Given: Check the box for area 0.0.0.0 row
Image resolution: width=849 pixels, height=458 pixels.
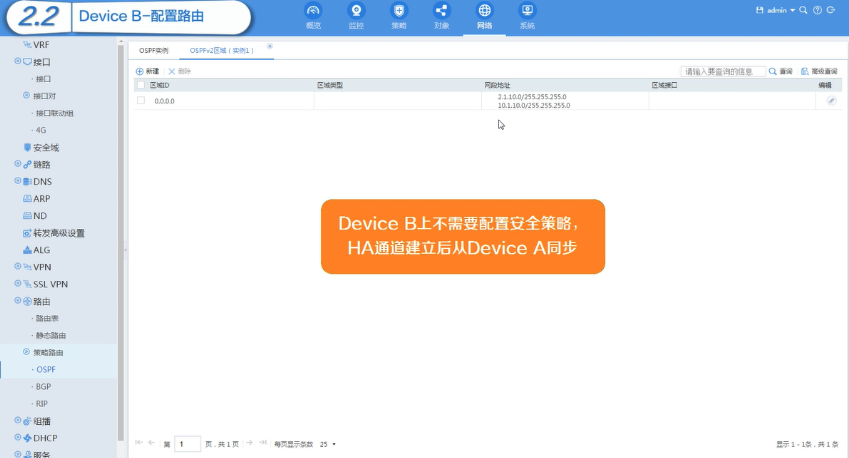Looking at the screenshot, I should point(141,100).
